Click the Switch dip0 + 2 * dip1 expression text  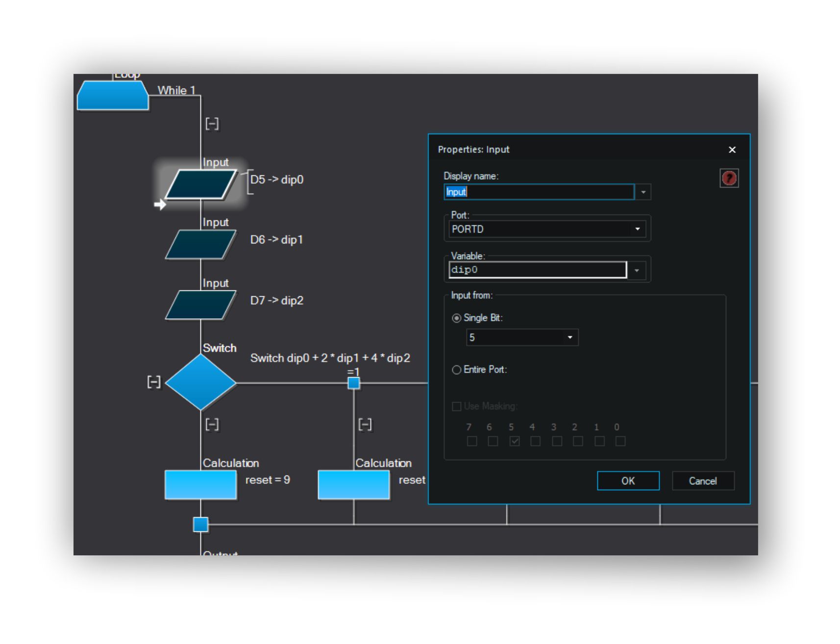pyautogui.click(x=330, y=358)
